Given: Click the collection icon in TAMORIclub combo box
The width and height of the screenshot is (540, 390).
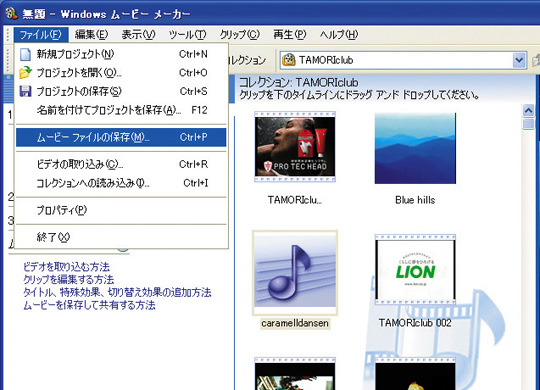Looking at the screenshot, I should (x=289, y=60).
